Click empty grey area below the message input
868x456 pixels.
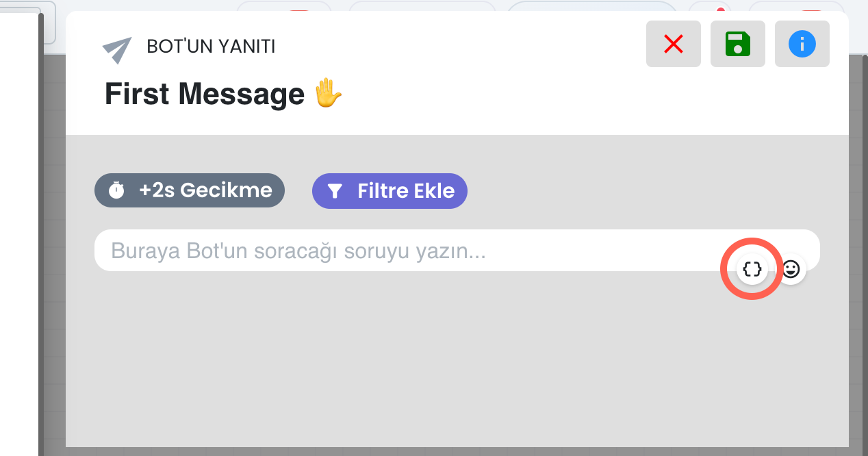click(452, 363)
